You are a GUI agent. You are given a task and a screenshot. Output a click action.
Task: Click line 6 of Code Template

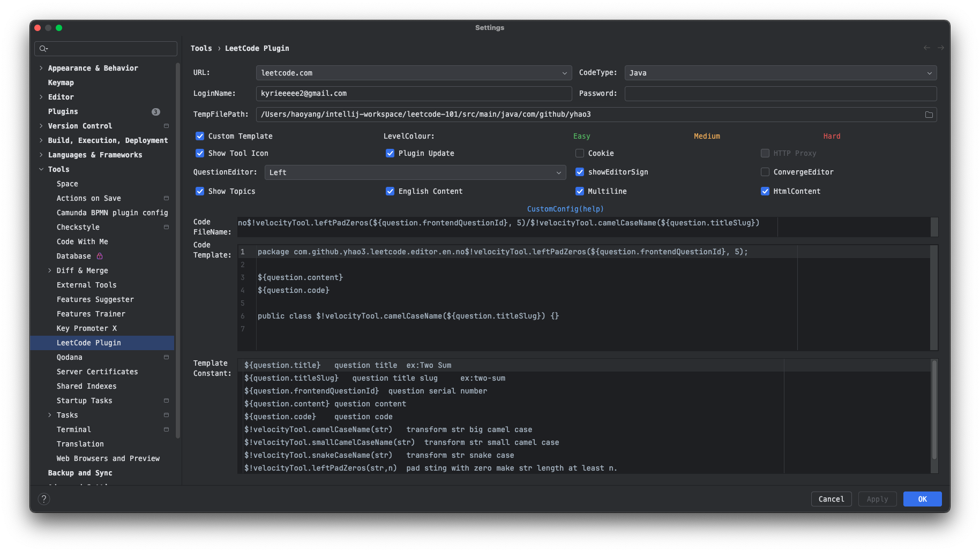[x=408, y=316]
